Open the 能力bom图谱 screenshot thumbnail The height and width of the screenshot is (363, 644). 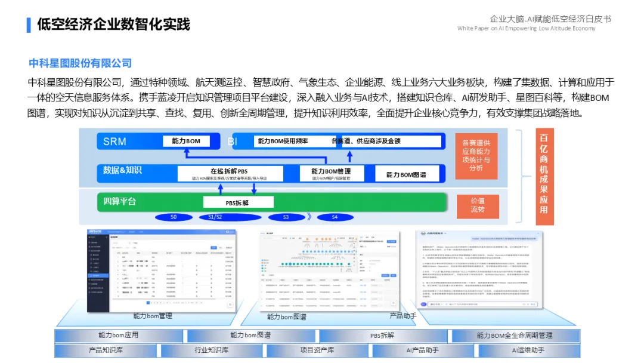(x=329, y=271)
